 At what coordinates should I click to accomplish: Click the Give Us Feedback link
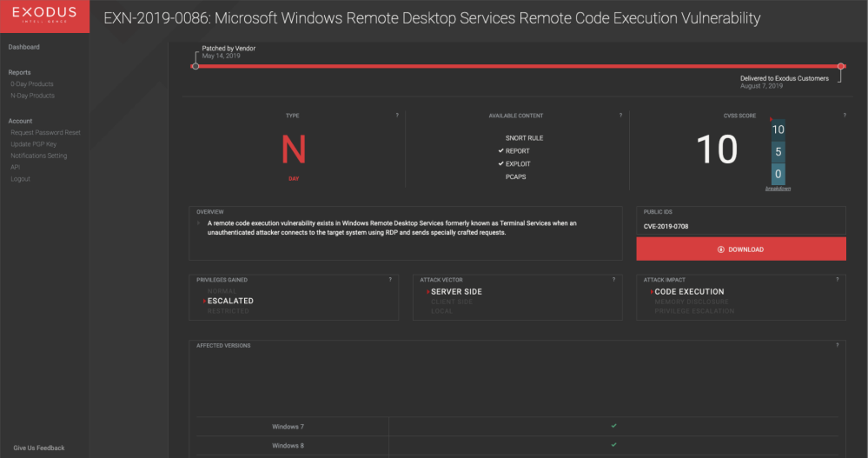coord(39,448)
